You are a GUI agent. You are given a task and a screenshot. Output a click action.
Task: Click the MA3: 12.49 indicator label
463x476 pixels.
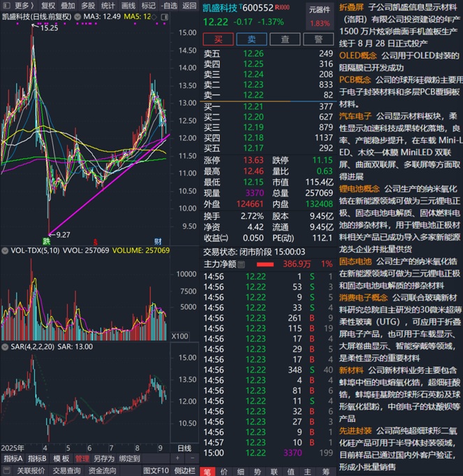tap(102, 16)
